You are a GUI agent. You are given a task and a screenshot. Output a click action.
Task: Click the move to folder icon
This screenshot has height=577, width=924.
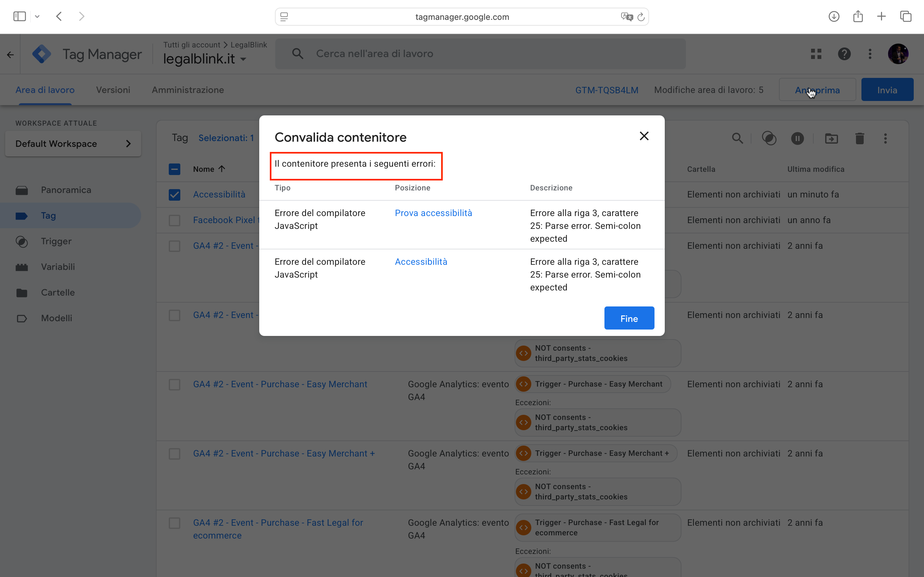(831, 138)
